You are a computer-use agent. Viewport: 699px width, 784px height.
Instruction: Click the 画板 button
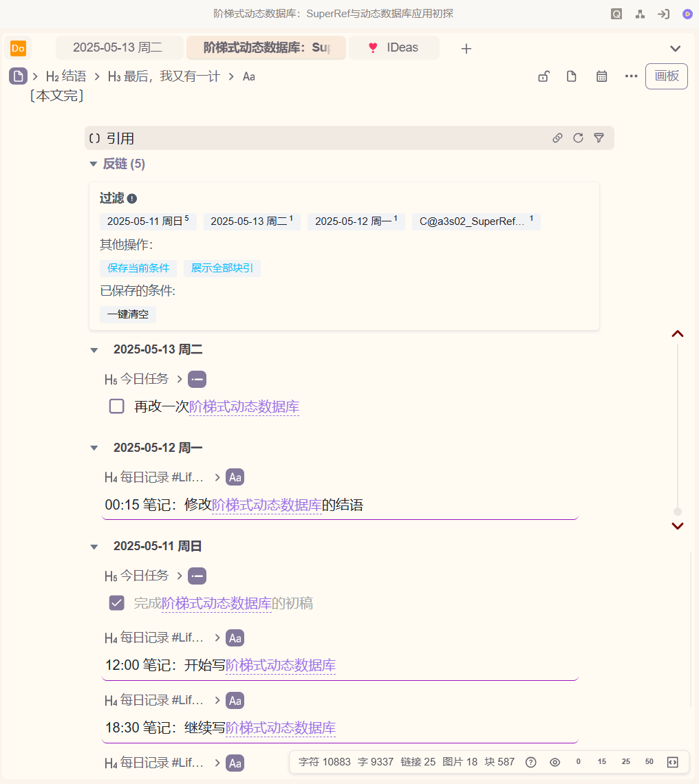click(x=665, y=76)
